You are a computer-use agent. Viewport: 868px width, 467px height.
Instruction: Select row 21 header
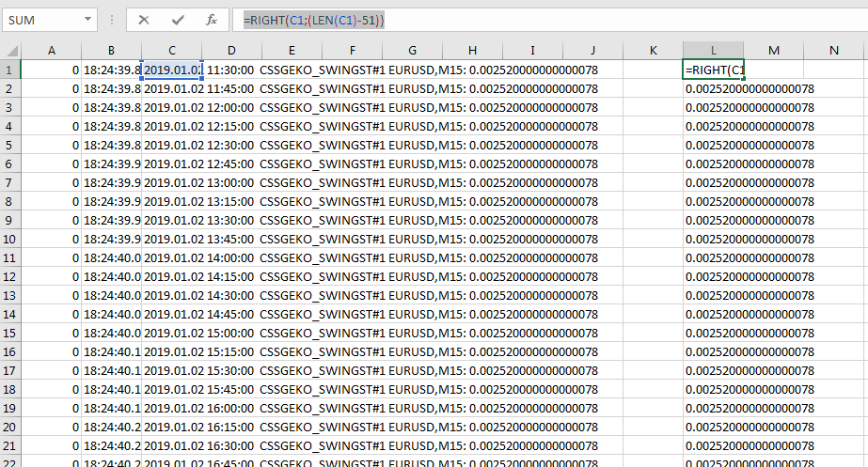click(10, 446)
